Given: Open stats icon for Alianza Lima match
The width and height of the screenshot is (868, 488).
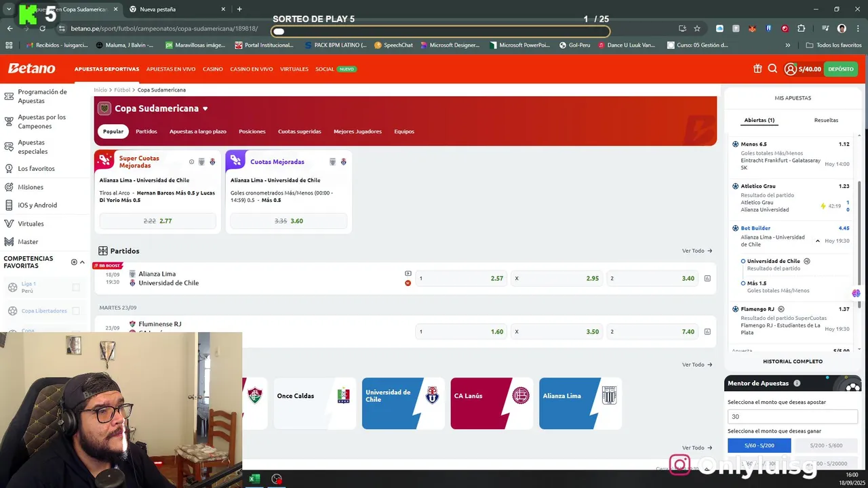Looking at the screenshot, I should tap(707, 279).
